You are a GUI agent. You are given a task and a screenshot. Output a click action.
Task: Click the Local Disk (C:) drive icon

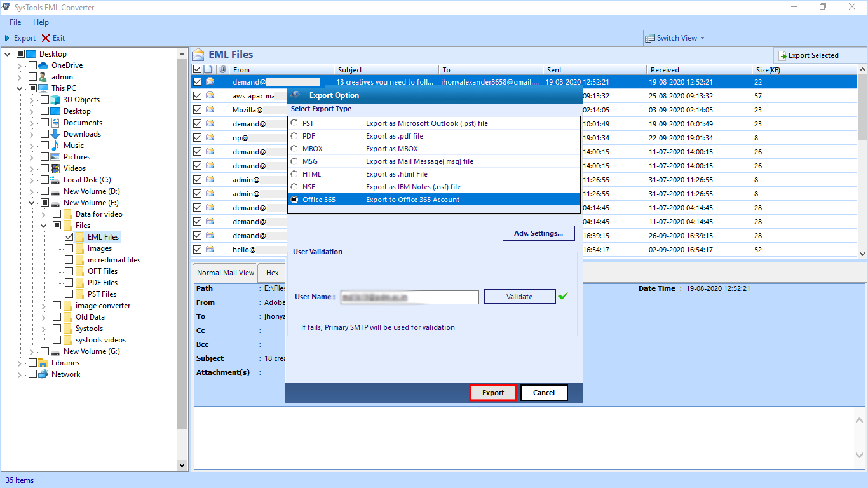pos(55,180)
